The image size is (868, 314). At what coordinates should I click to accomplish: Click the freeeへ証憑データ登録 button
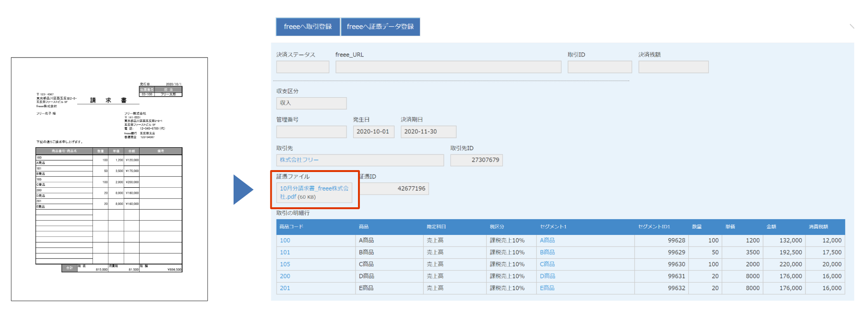(x=380, y=27)
